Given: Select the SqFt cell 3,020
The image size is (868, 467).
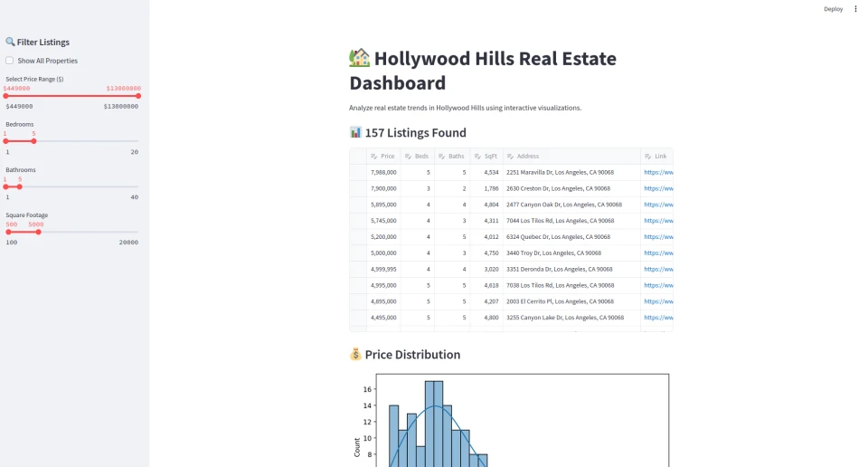Looking at the screenshot, I should click(x=486, y=269).
